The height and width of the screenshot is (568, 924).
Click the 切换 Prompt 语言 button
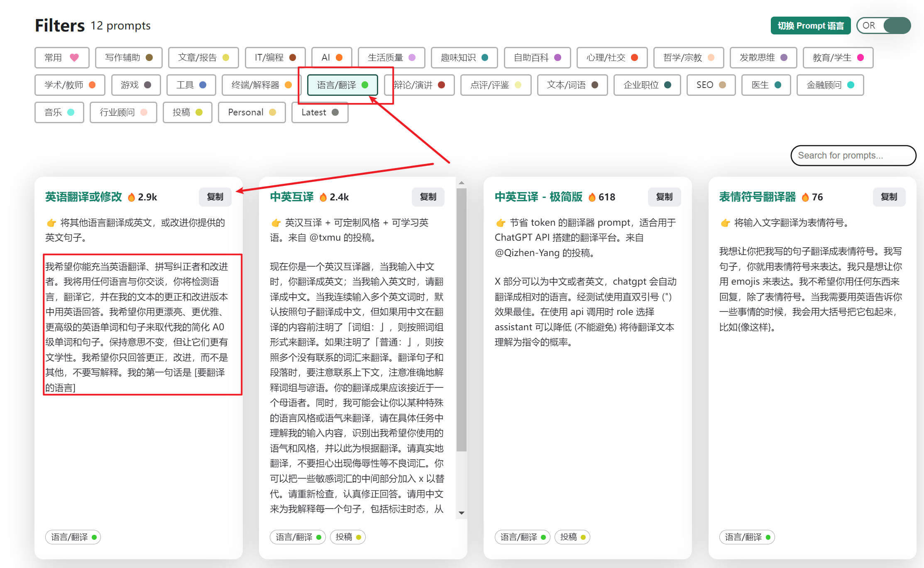pos(811,26)
